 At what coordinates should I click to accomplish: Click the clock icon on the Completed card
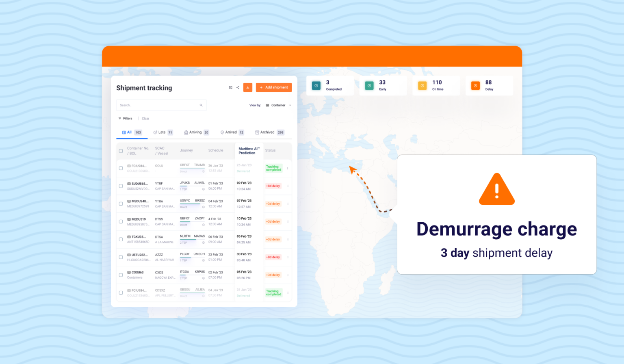(x=316, y=85)
